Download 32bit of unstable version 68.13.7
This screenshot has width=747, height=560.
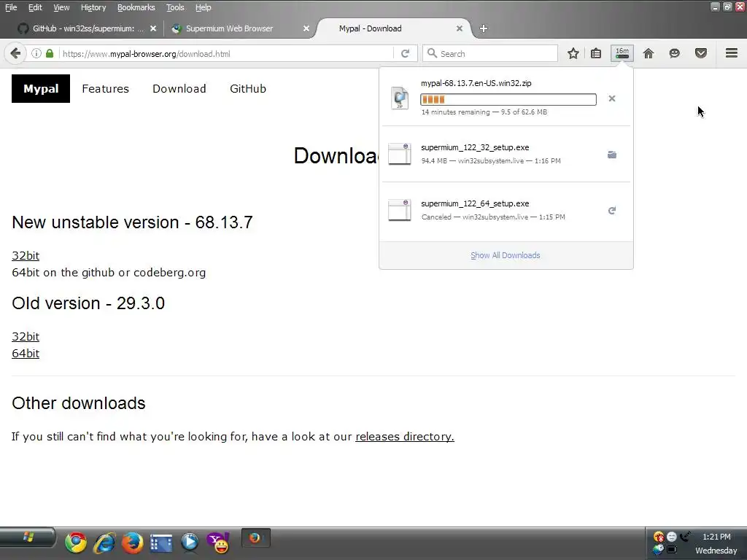[26, 256]
